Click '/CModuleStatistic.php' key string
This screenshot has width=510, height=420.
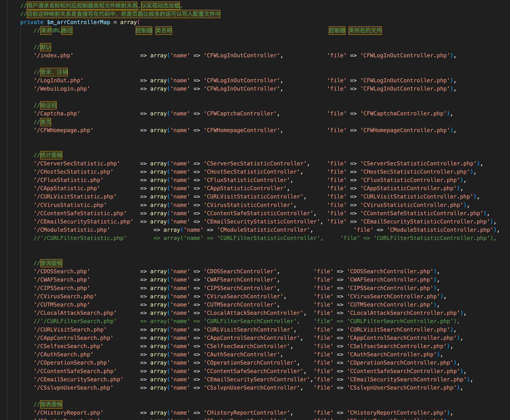[x=72, y=230]
